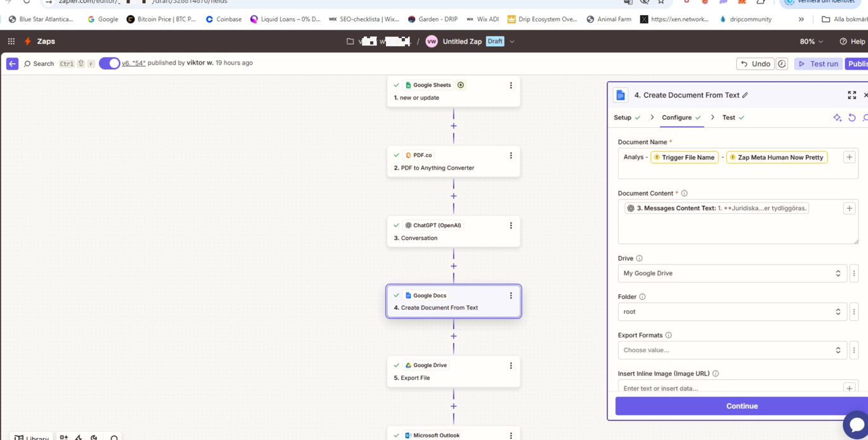Click the Test run button
868x440 pixels.
click(818, 64)
